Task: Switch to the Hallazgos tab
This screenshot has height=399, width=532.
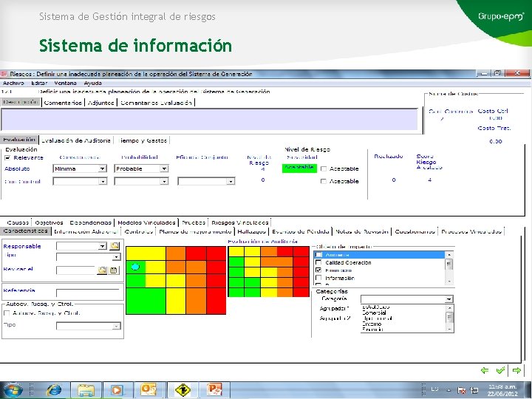Action: (x=251, y=231)
